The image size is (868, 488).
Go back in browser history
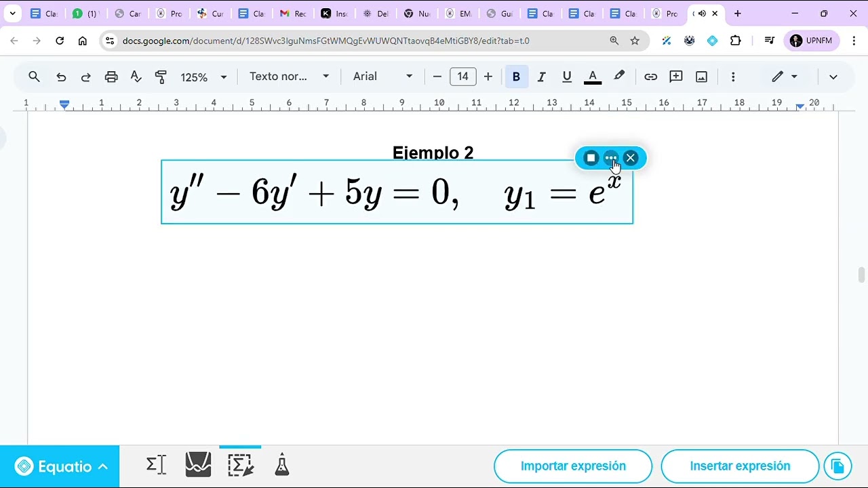coord(14,41)
